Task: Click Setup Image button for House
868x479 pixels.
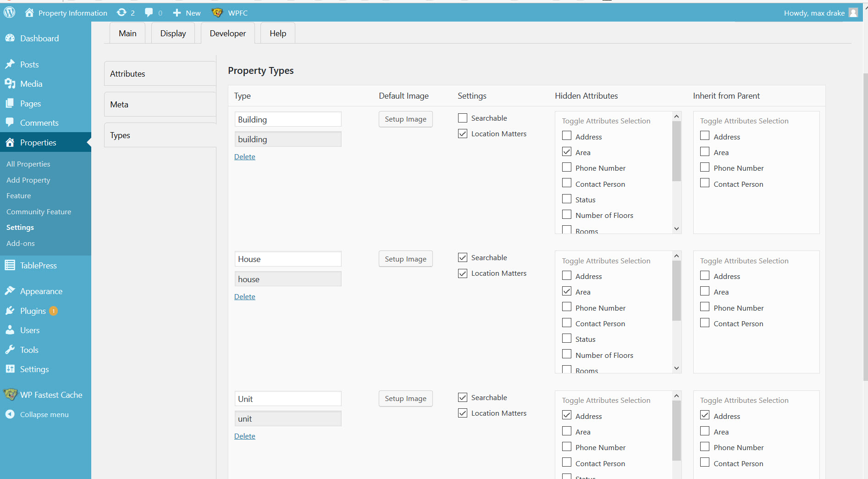Action: click(x=405, y=259)
